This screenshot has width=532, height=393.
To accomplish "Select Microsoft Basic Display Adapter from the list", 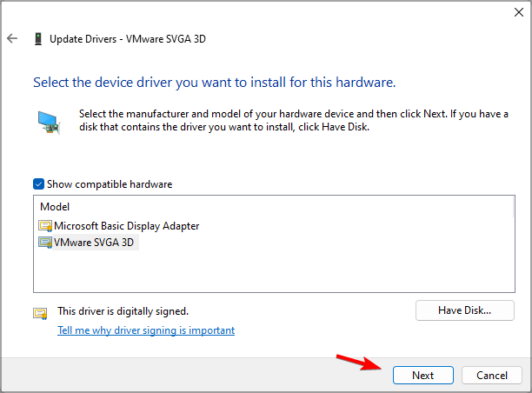I will [x=126, y=226].
